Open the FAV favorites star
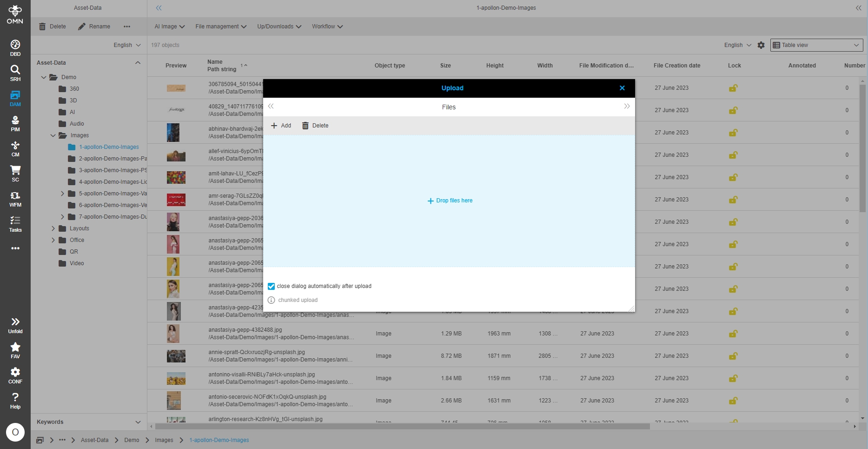This screenshot has height=449, width=868. (x=15, y=350)
